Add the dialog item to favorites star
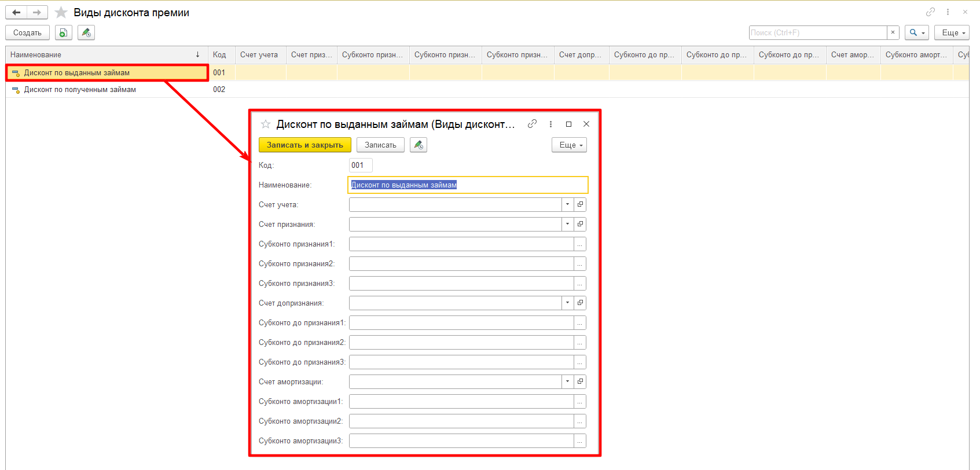Screen dimensions: 980x470 pyautogui.click(x=266, y=124)
